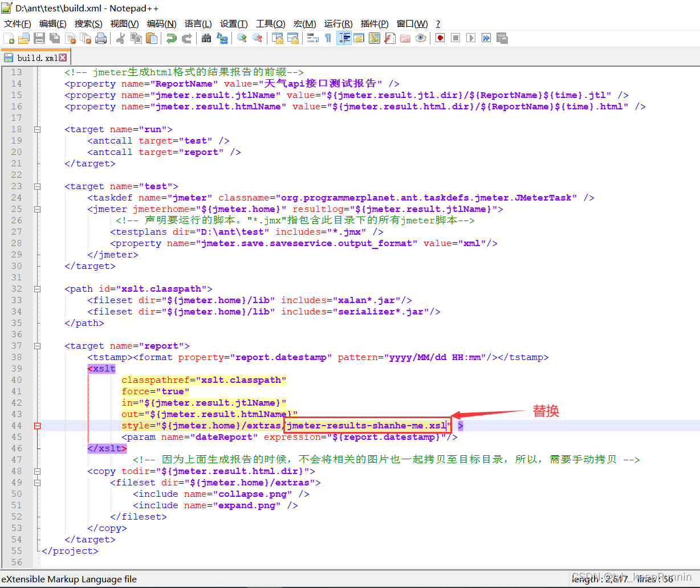Close the build.xml tab

(x=63, y=58)
